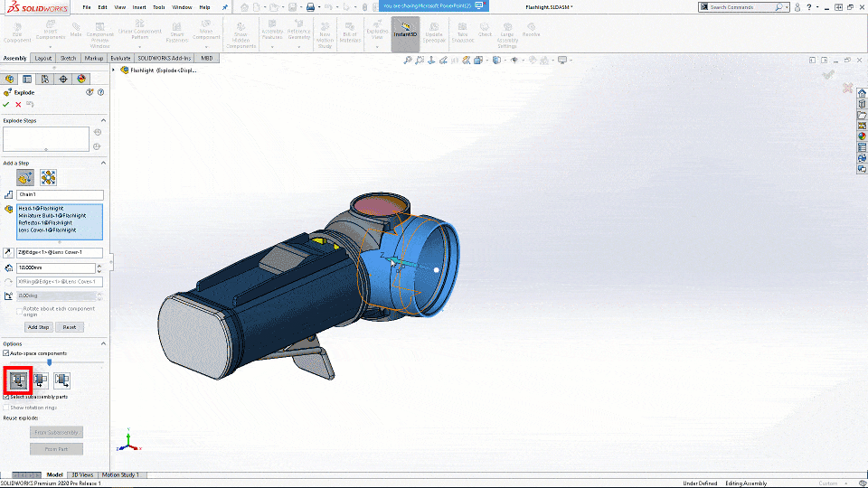
Task: Select Lens Cover-1@Flashlight in components list
Action: (x=47, y=230)
